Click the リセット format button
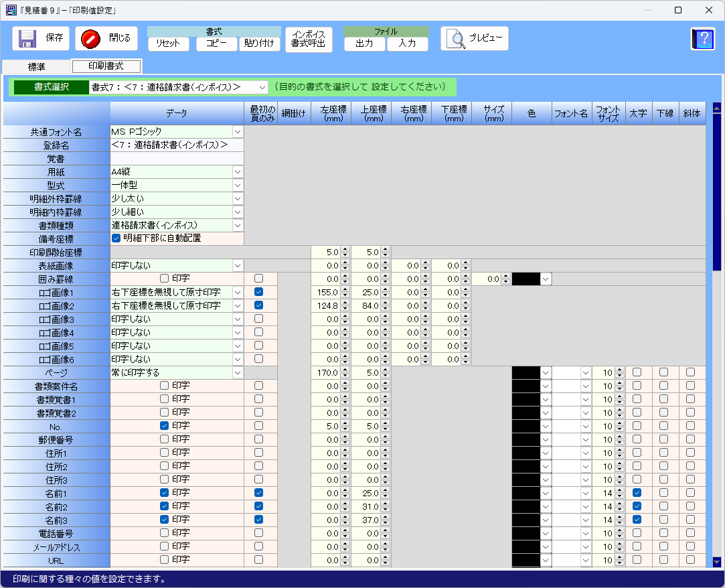The height and width of the screenshot is (588, 725). tap(168, 44)
